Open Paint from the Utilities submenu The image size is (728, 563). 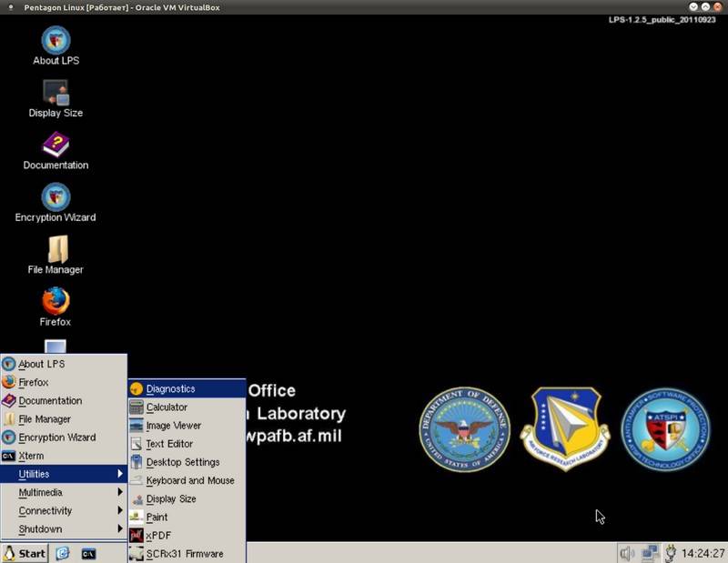click(x=157, y=517)
